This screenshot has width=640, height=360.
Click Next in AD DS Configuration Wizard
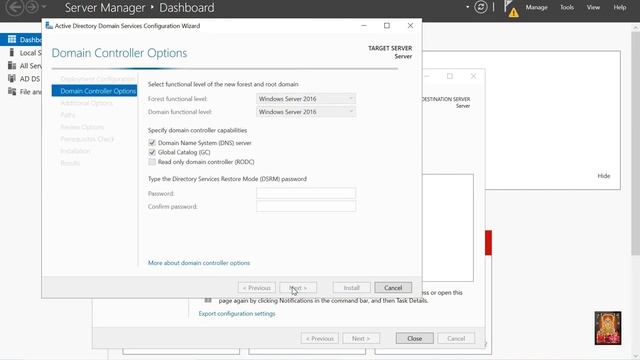(x=298, y=288)
